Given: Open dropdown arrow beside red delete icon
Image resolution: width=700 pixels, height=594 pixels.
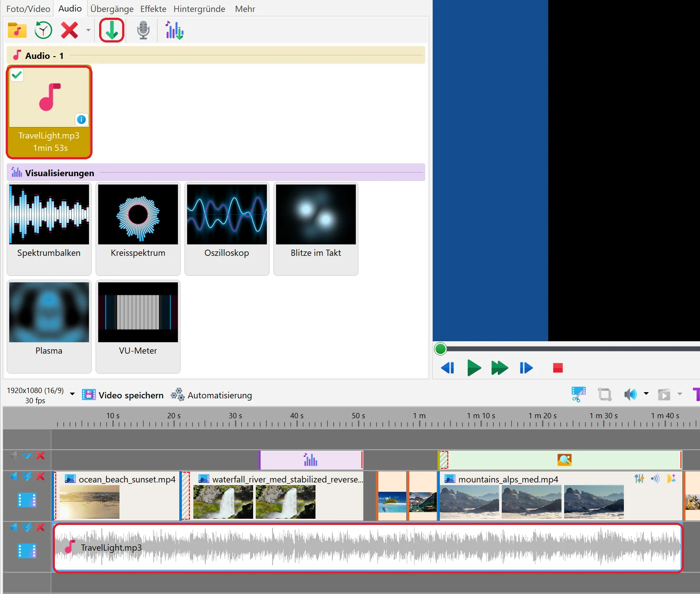Looking at the screenshot, I should coord(88,31).
